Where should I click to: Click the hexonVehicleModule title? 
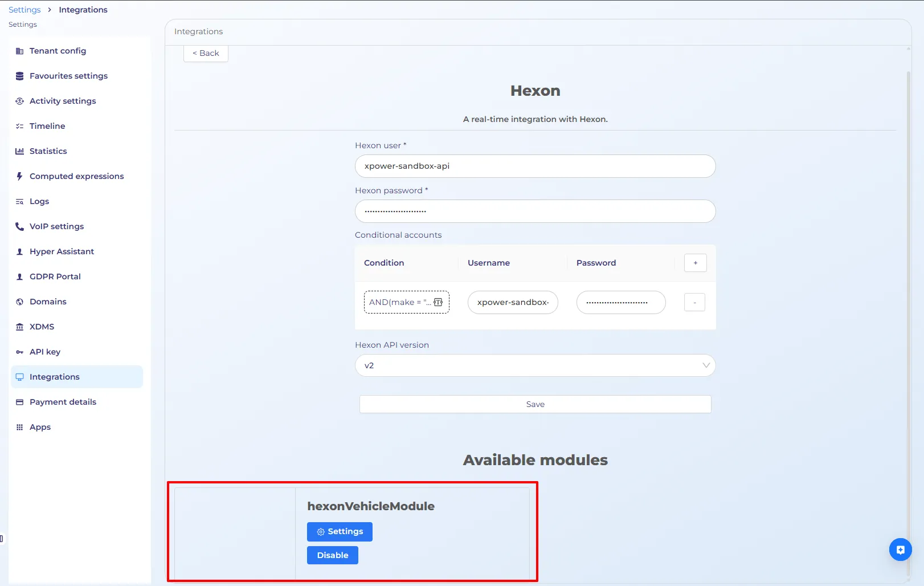point(371,506)
